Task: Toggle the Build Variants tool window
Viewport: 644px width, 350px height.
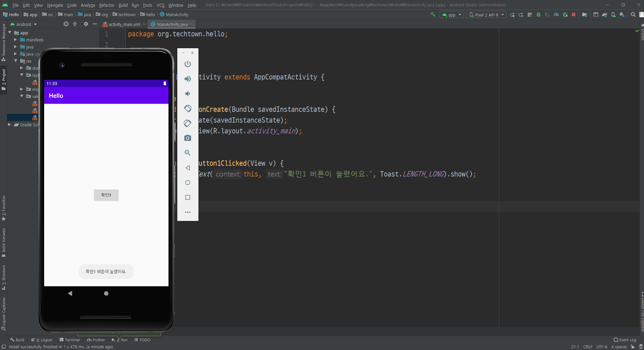Action: (4, 243)
